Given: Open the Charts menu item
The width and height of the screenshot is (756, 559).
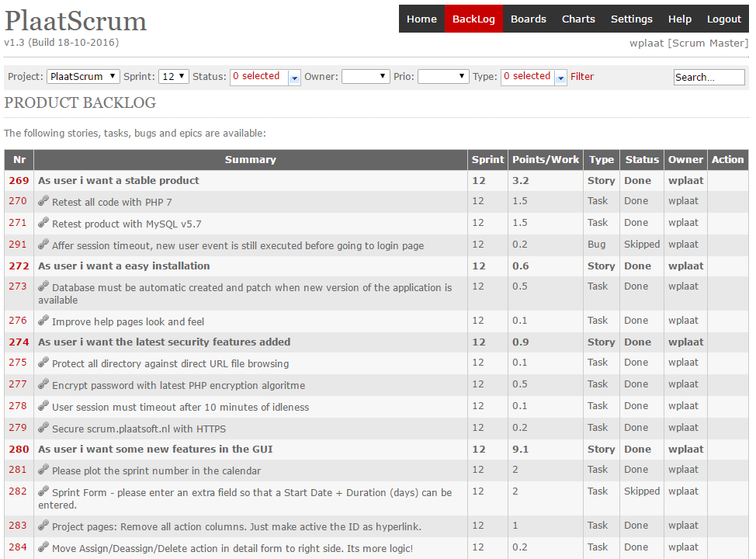Looking at the screenshot, I should [578, 19].
